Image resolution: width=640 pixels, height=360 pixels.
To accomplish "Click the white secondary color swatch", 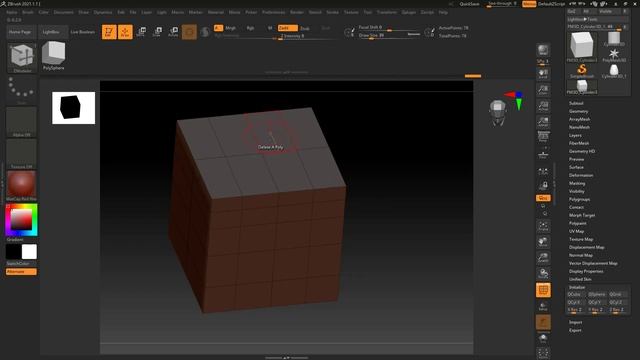I will (29, 252).
